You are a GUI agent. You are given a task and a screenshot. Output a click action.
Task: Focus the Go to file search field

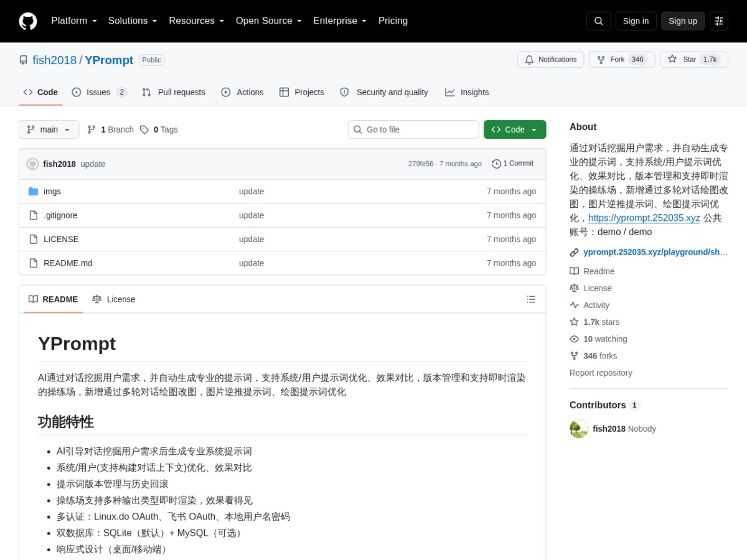[413, 129]
